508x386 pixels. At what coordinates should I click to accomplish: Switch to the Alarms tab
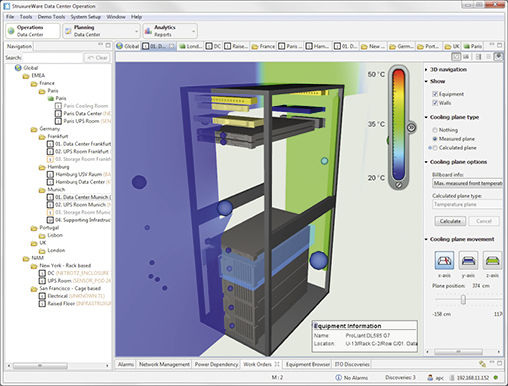(x=126, y=364)
